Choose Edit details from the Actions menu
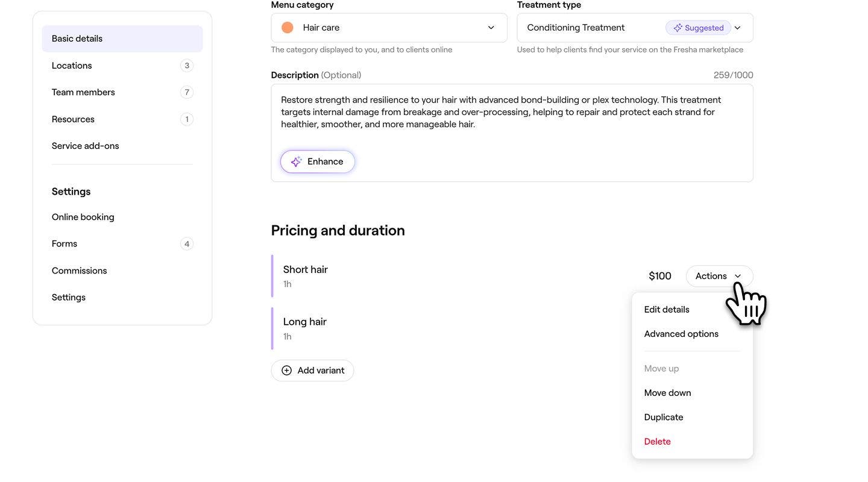 pos(667,310)
